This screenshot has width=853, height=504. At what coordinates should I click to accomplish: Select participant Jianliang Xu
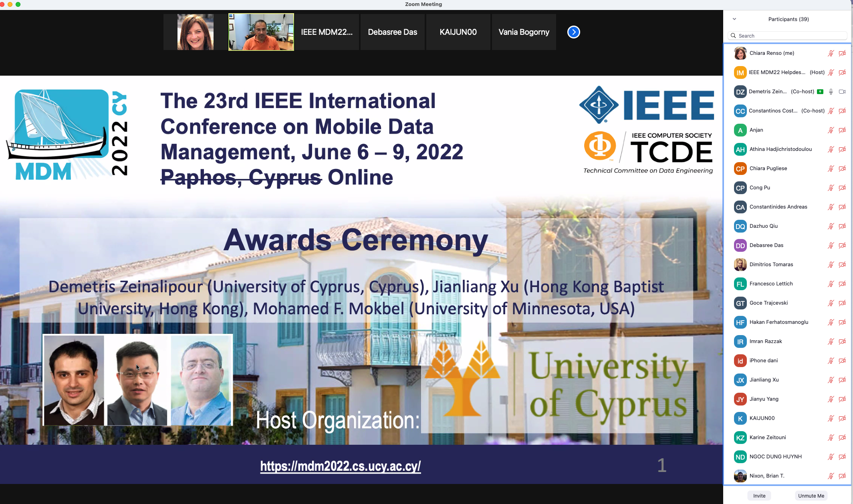click(787, 380)
